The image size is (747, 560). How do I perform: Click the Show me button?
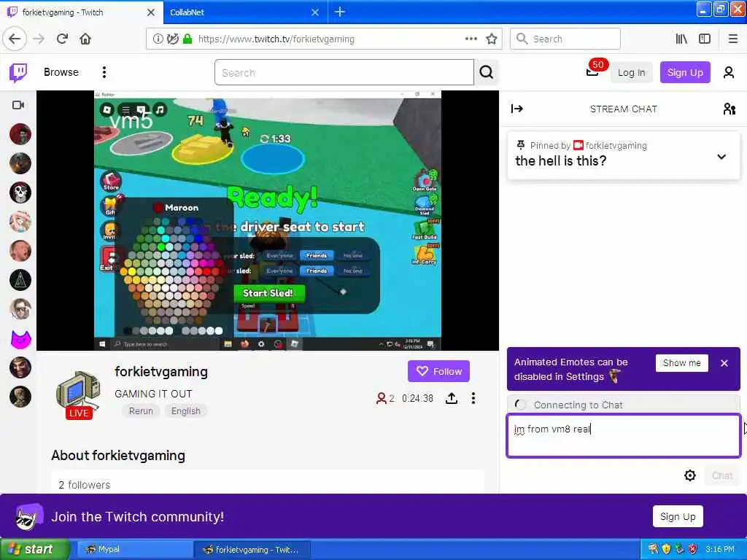tap(682, 363)
